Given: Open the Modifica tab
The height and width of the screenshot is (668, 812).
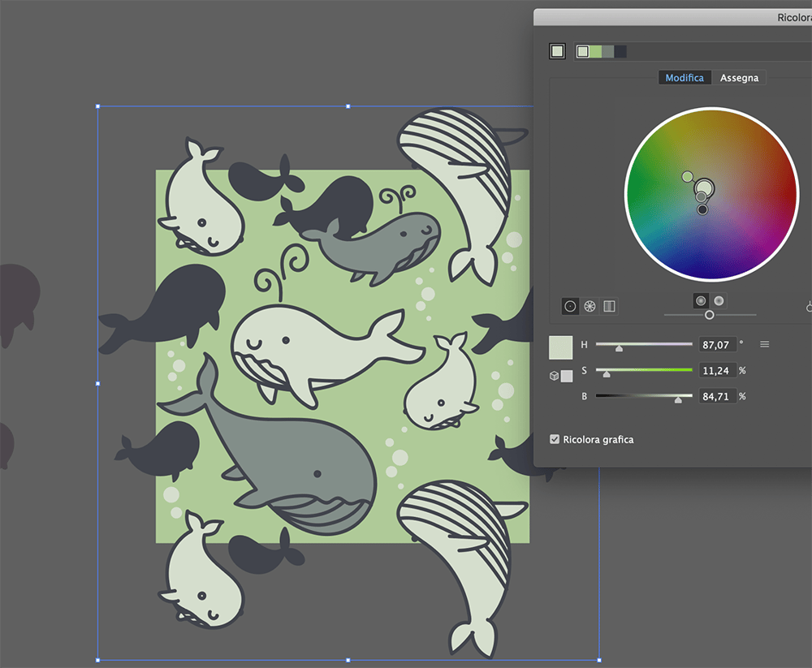Looking at the screenshot, I should (x=685, y=77).
